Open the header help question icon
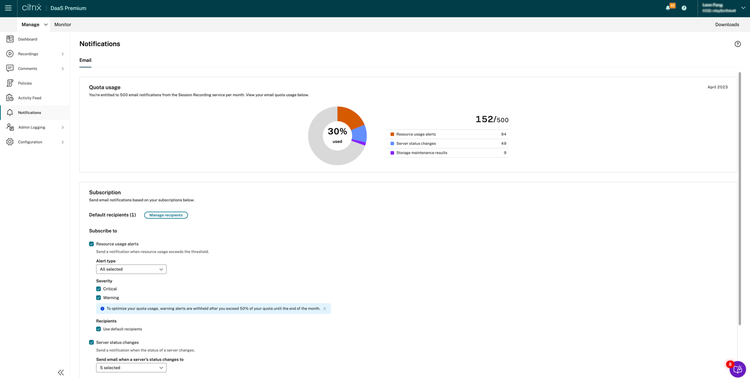 [684, 8]
